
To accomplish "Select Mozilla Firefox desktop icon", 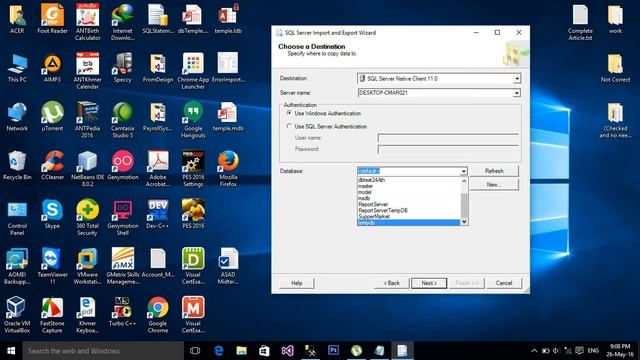I will coord(228,169).
